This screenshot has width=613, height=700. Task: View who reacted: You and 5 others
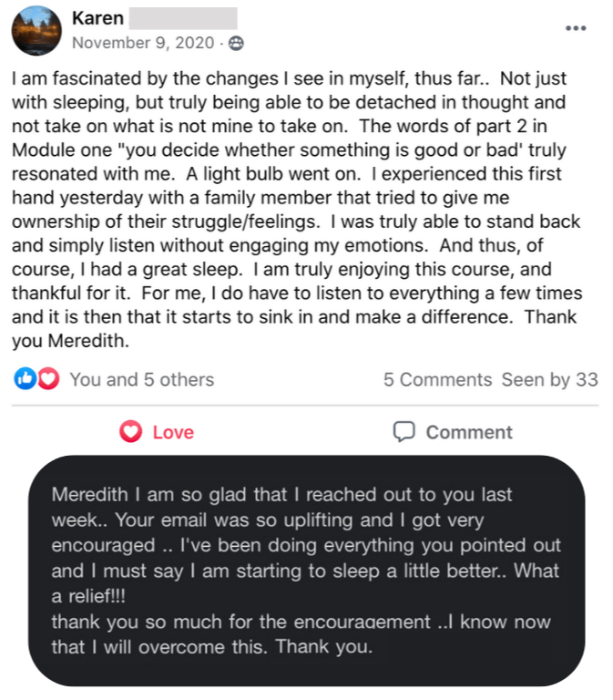141,379
